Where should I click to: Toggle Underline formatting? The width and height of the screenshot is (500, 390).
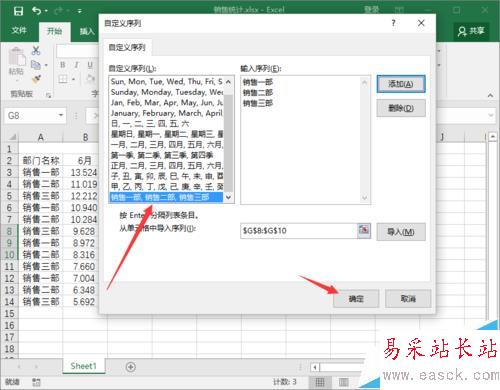pos(90,65)
